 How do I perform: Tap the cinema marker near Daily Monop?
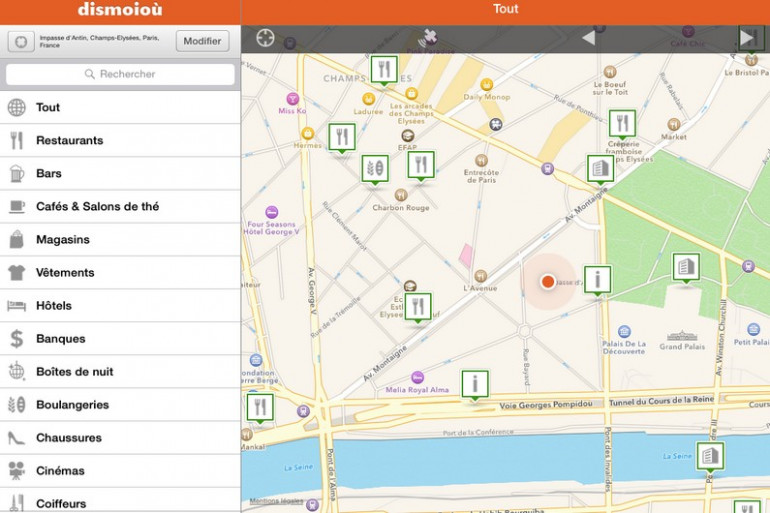point(496,124)
